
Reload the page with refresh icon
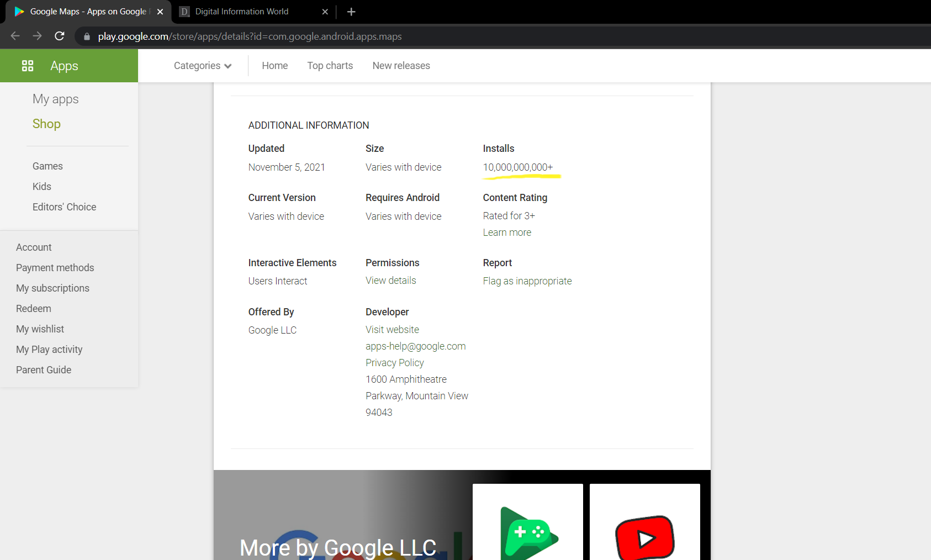(60, 36)
